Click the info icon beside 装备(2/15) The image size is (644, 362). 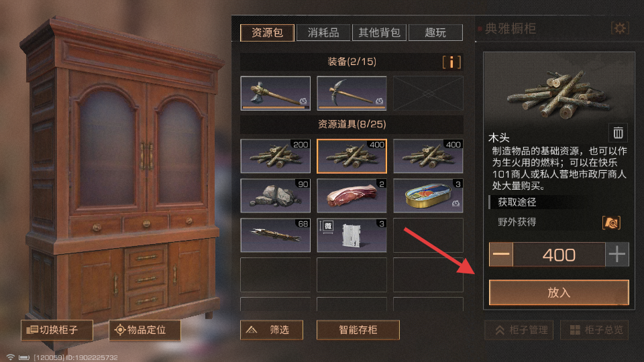click(x=451, y=62)
